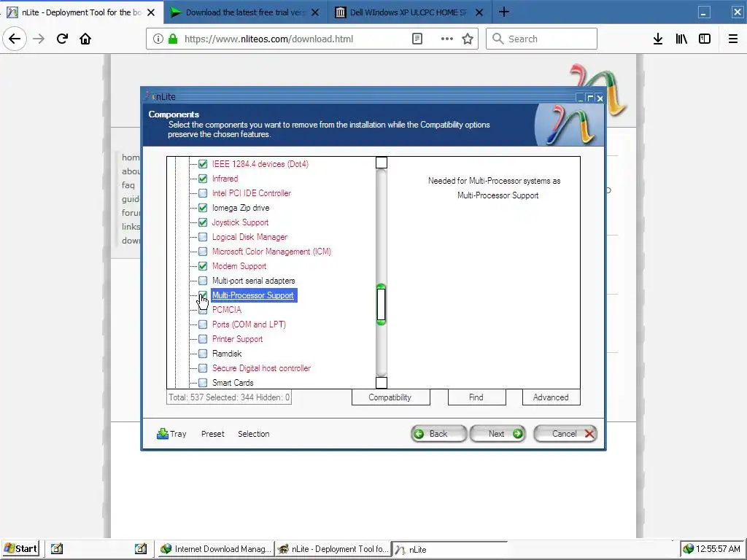Click the nLite taskbar button

(x=449, y=549)
